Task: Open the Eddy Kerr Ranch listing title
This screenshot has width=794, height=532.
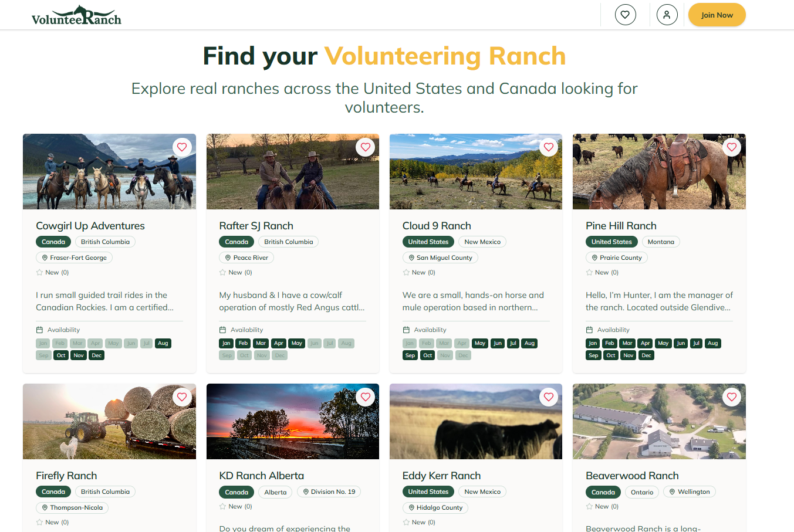Action: click(x=441, y=476)
